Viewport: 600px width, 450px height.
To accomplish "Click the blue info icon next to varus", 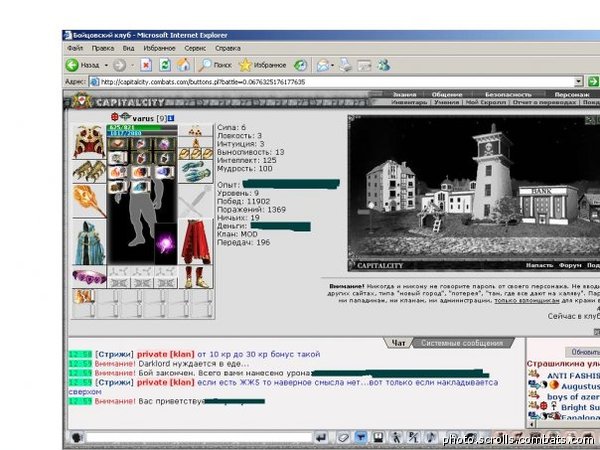I will pos(171,118).
